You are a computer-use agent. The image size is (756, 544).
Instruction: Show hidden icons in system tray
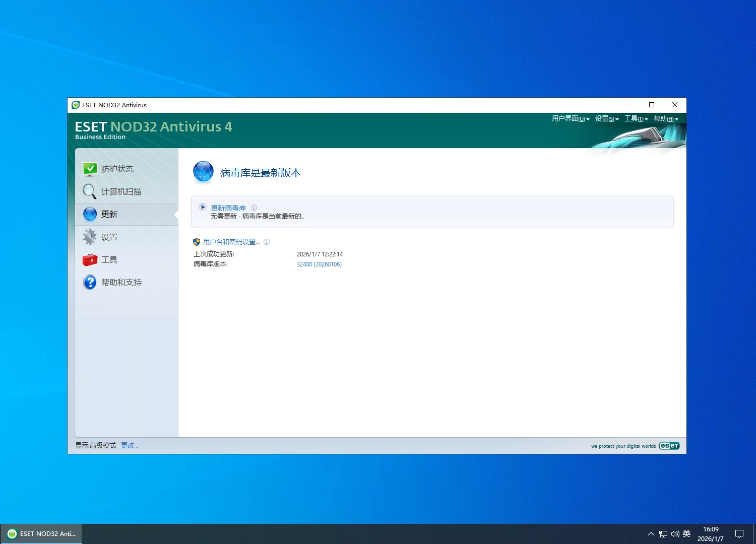point(651,534)
